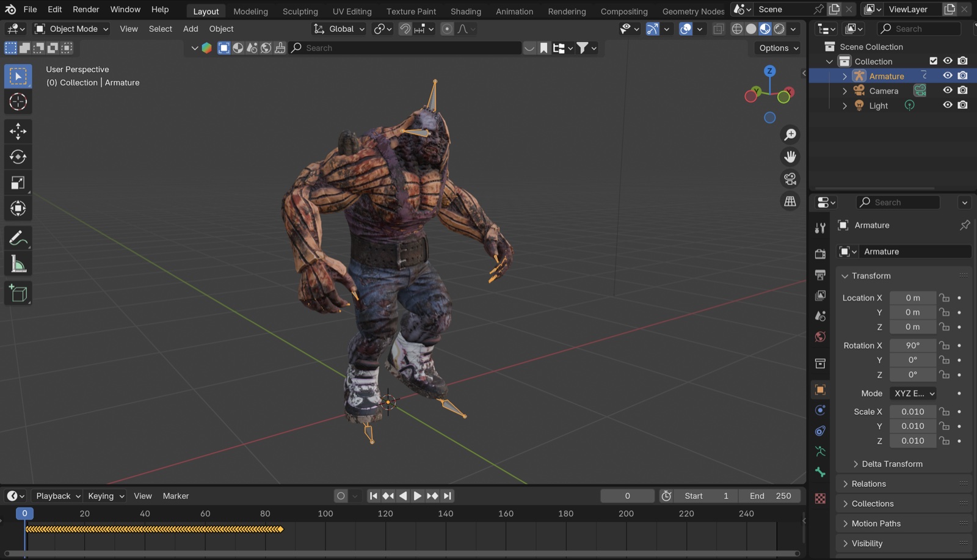Toggle viewport overlays button
Image resolution: width=977 pixels, height=560 pixels.
pyautogui.click(x=686, y=29)
